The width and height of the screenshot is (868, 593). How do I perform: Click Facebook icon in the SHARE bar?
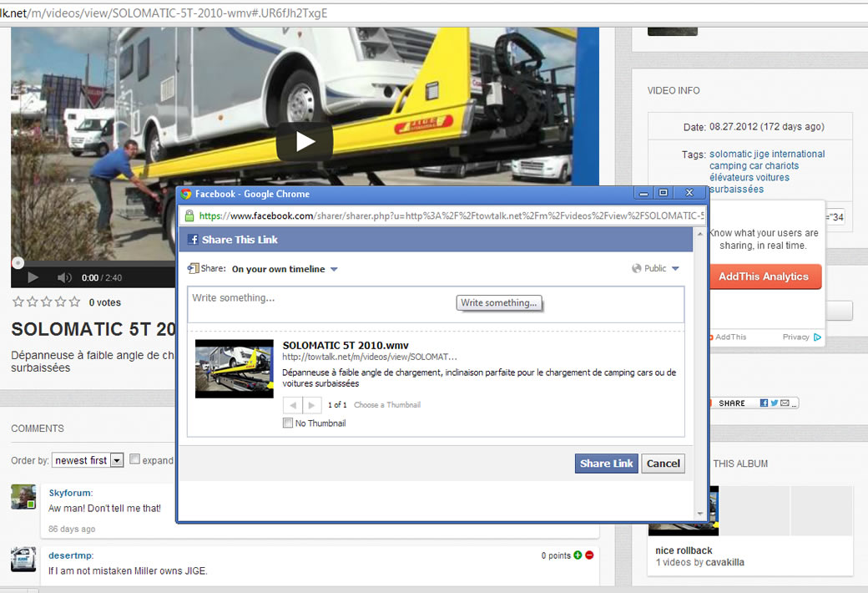pyautogui.click(x=764, y=403)
